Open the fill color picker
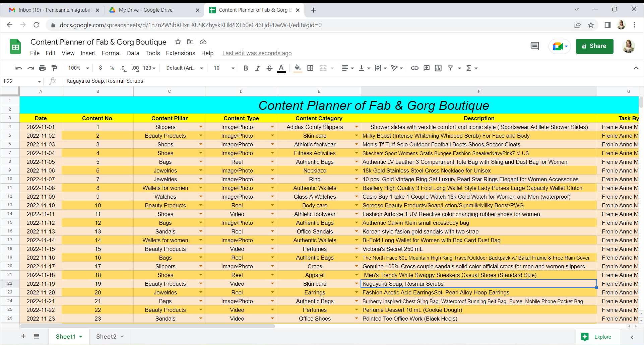Image resolution: width=644 pixels, height=345 pixels. [x=298, y=68]
